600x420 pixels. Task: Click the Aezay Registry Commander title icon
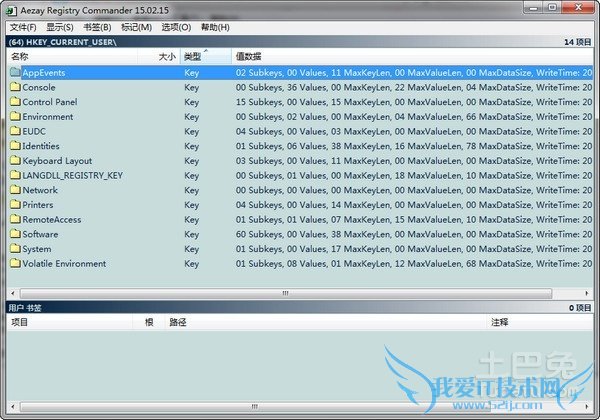[11, 11]
